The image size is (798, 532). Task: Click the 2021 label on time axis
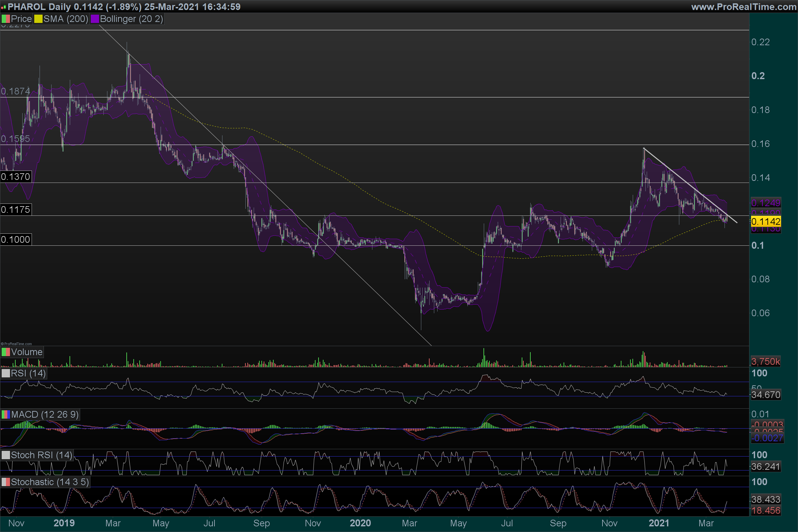[x=659, y=523]
